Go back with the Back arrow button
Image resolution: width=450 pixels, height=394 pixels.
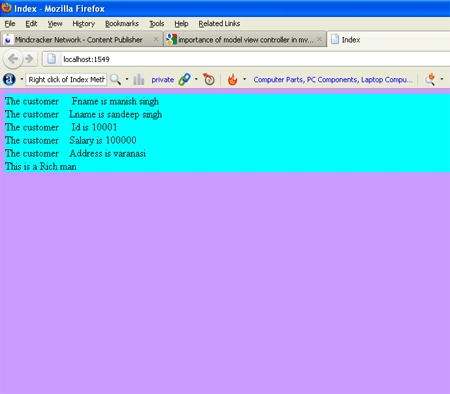pos(13,59)
